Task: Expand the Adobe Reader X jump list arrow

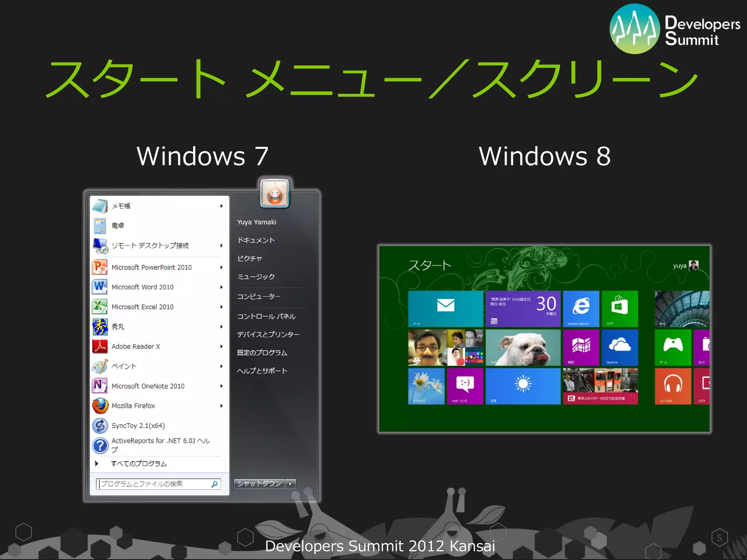Action: click(x=221, y=346)
